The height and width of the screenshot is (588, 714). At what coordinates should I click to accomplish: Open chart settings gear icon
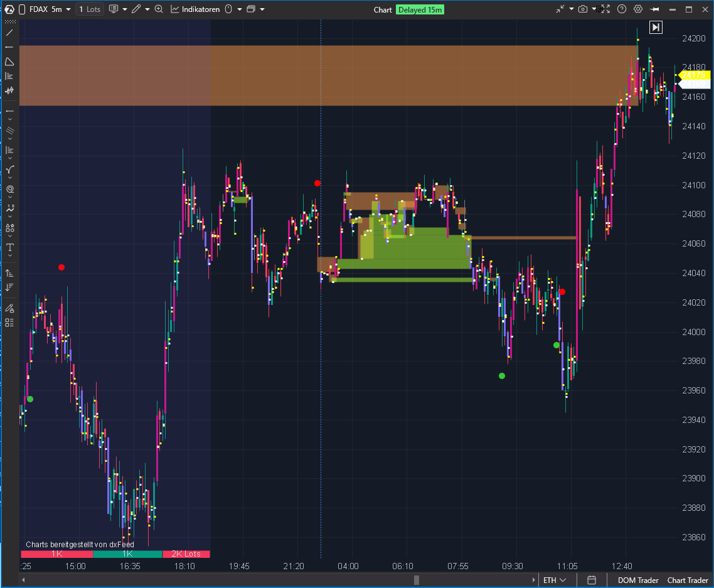(x=638, y=9)
